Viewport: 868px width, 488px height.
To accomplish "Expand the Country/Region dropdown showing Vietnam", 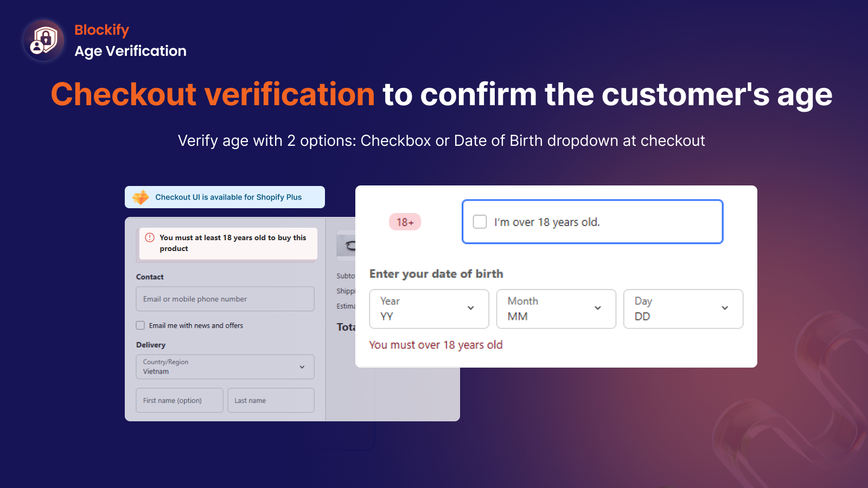I will click(x=225, y=367).
